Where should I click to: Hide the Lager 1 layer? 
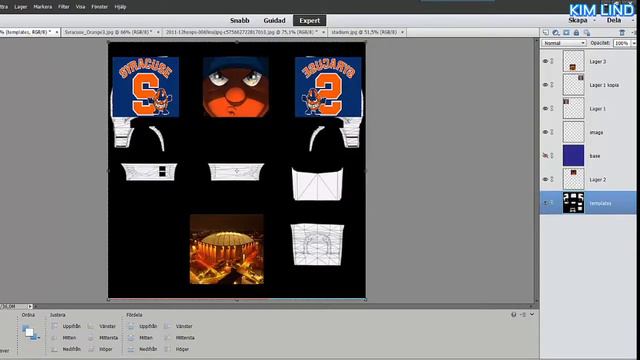tap(545, 108)
